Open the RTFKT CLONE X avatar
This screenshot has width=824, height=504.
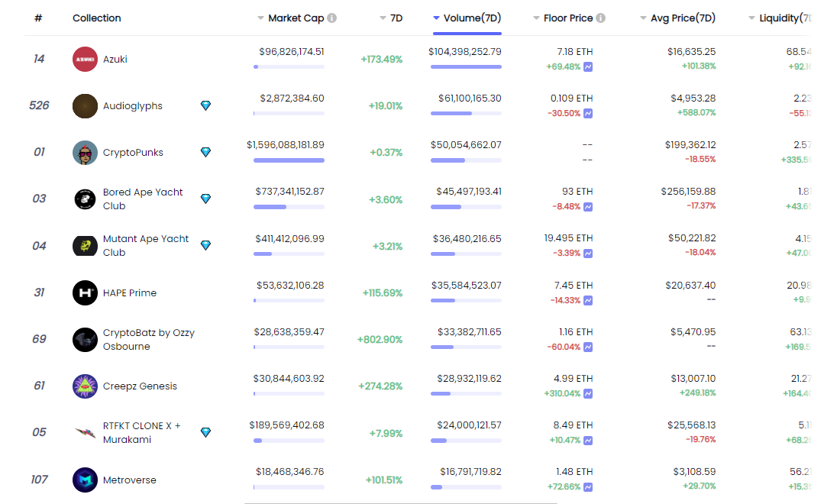(x=85, y=432)
